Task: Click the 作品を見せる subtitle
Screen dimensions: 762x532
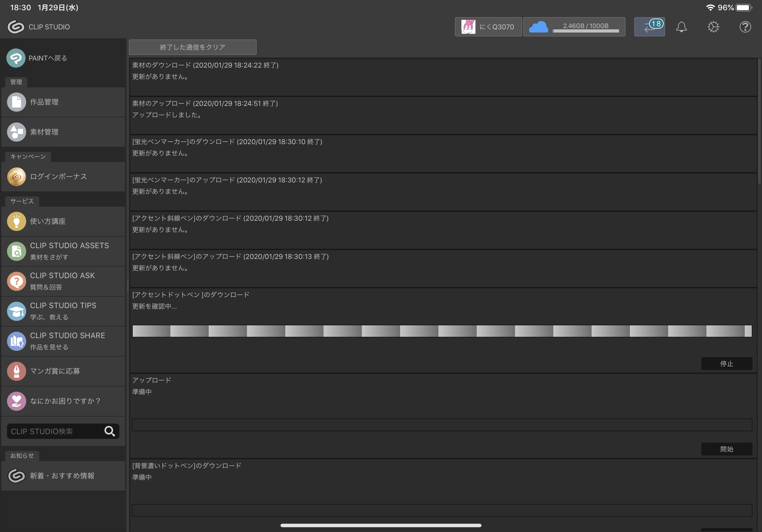Action: tap(49, 347)
